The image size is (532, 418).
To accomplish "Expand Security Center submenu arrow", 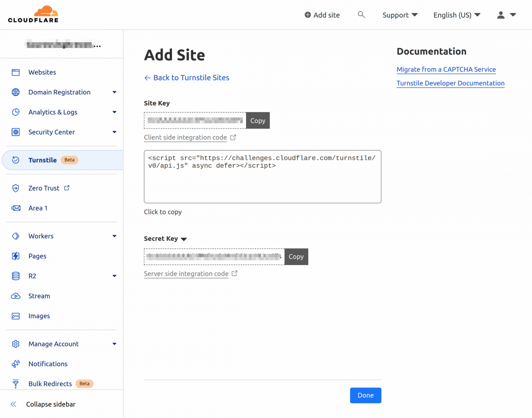I will pos(114,132).
